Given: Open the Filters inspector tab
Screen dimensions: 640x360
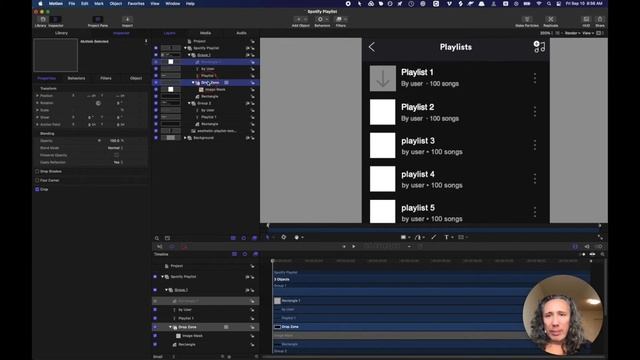Looking at the screenshot, I should tap(106, 78).
